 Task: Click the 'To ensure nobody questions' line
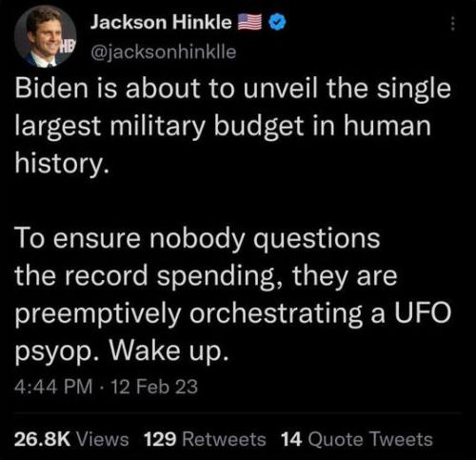[x=197, y=239]
